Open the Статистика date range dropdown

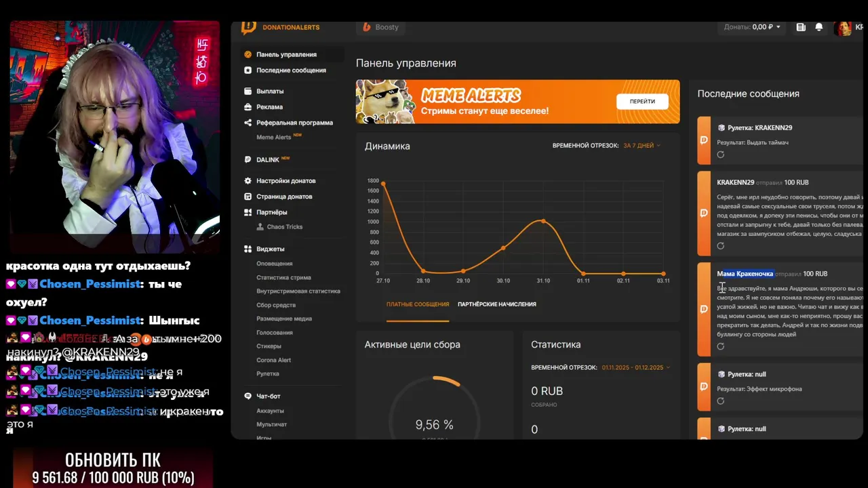pos(635,367)
